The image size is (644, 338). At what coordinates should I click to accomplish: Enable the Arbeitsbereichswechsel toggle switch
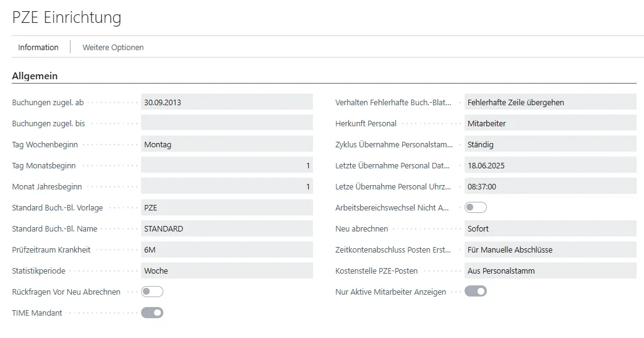point(476,207)
